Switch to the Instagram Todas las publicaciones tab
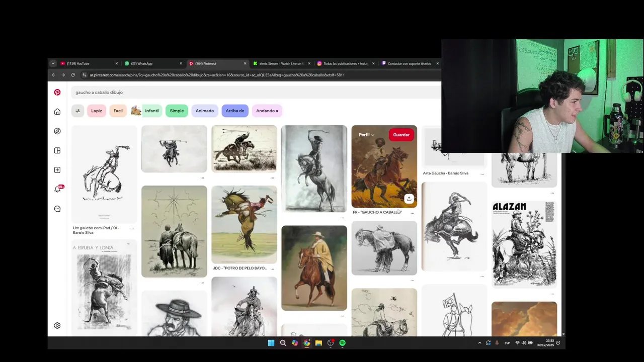Screen dimensions: 644x362 pos(346,63)
